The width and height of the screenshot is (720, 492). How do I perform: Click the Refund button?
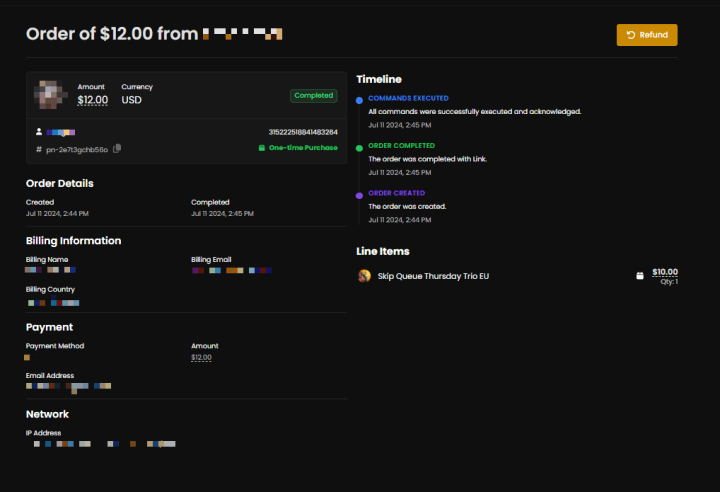647,35
